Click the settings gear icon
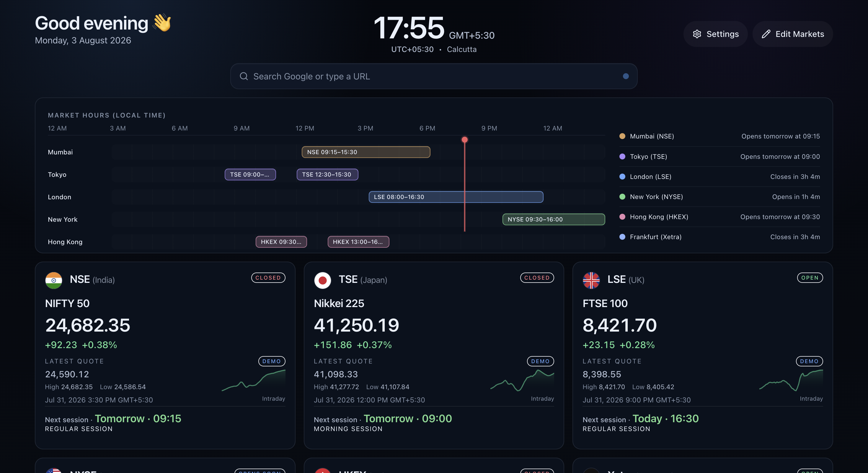The height and width of the screenshot is (473, 868). (697, 34)
